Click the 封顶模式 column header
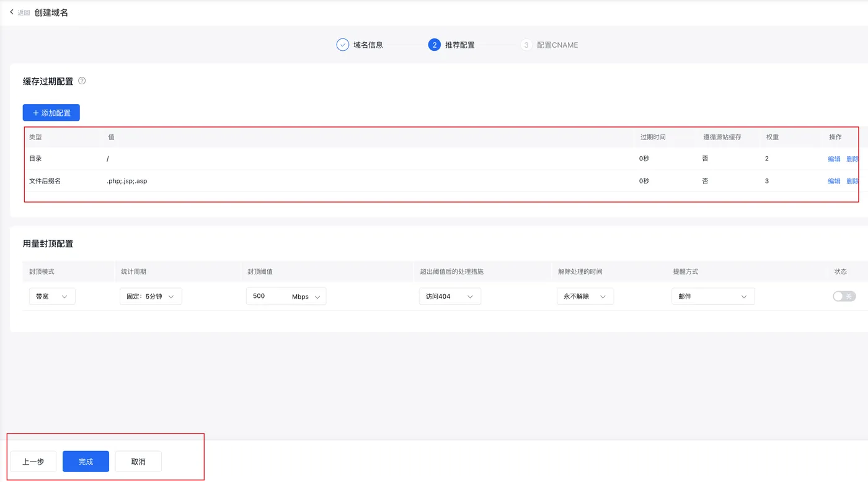 click(x=42, y=271)
